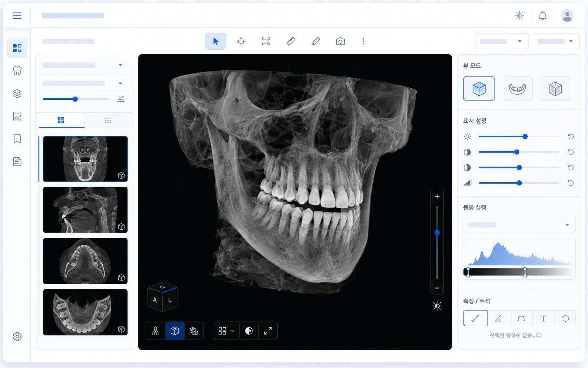588x368 pixels.
Task: Select the pan move tool
Action: pos(241,41)
